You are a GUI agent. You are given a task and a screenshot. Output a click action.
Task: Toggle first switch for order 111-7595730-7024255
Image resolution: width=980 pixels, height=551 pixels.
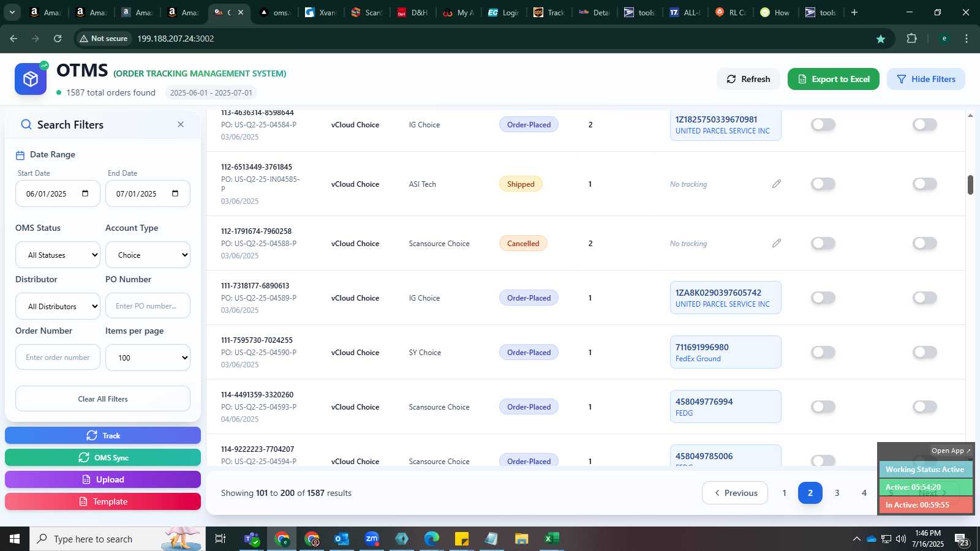(823, 352)
